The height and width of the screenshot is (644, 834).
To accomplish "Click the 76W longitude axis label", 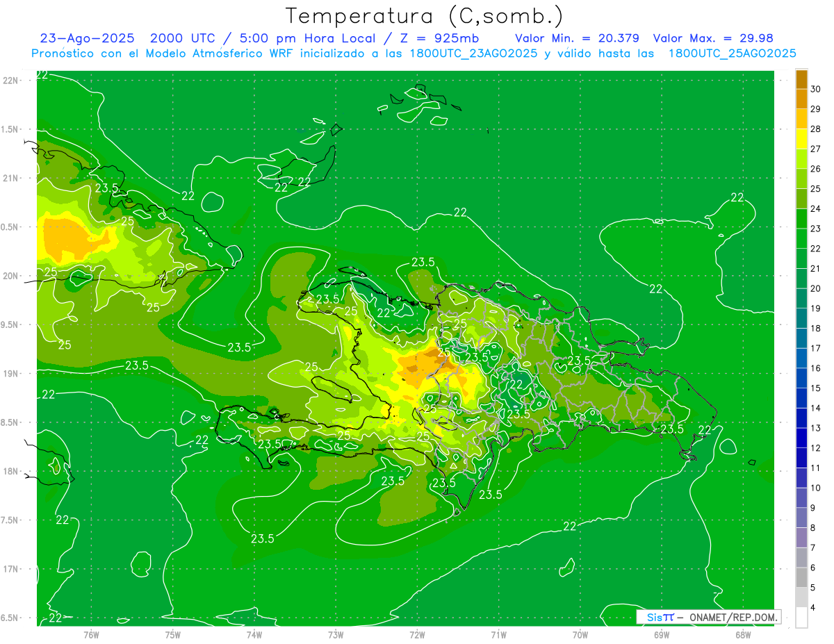I will coord(91,634).
